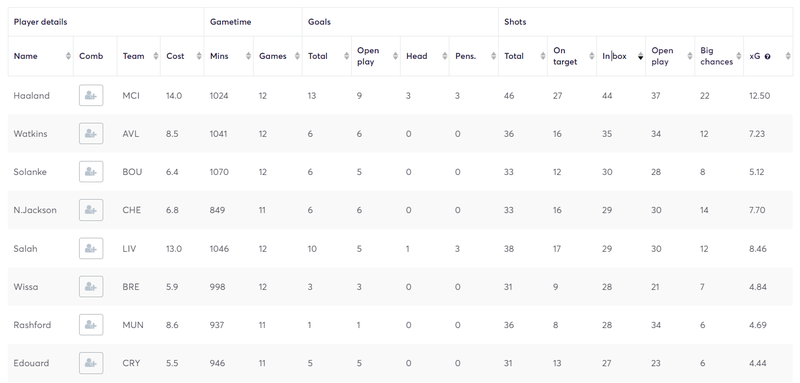The height and width of the screenshot is (383, 800).
Task: Add Wissa to comparison
Action: tap(91, 287)
